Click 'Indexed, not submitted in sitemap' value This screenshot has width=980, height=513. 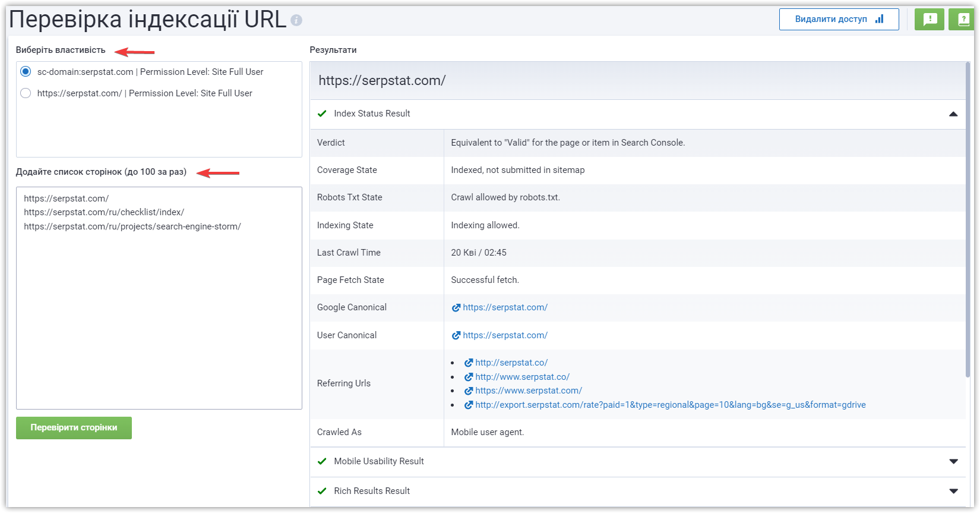(518, 170)
